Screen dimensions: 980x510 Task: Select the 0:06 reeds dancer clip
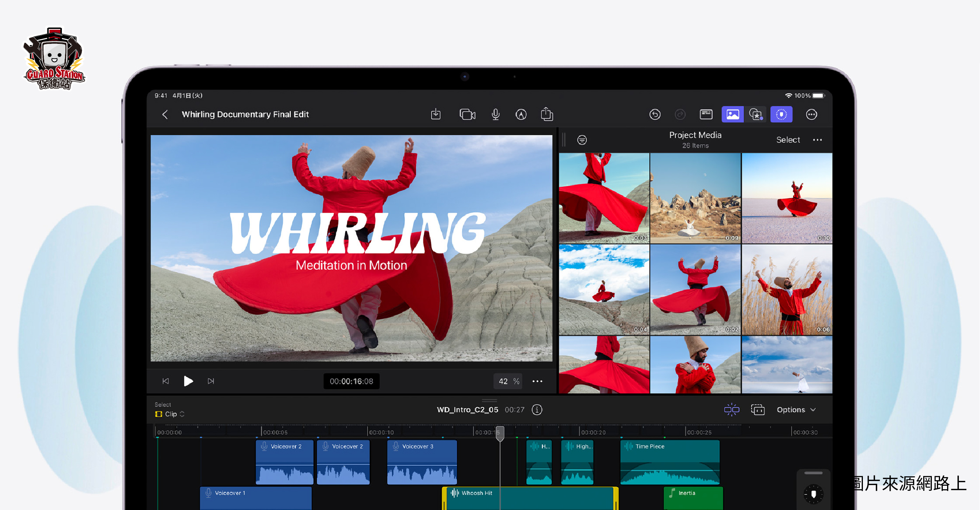point(787,290)
